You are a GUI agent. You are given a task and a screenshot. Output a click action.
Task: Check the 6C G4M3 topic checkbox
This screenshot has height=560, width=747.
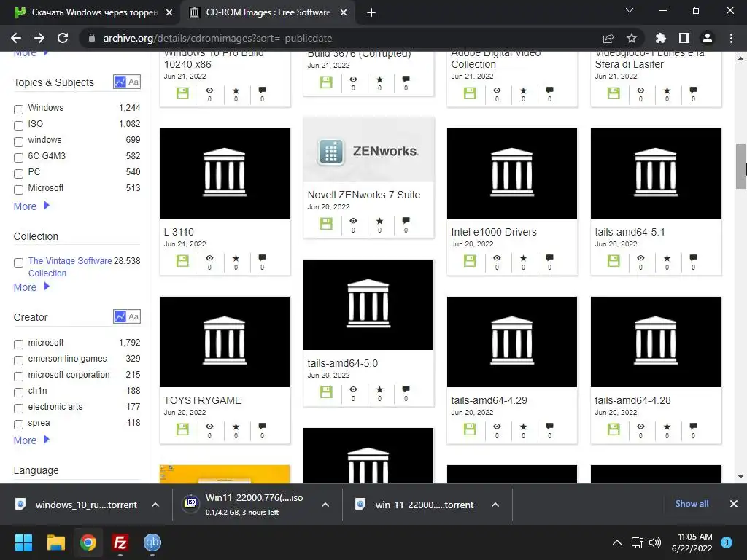(x=18, y=157)
